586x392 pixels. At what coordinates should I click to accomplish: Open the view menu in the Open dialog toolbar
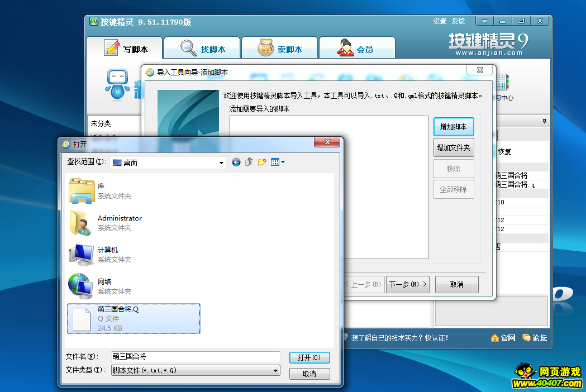(278, 162)
